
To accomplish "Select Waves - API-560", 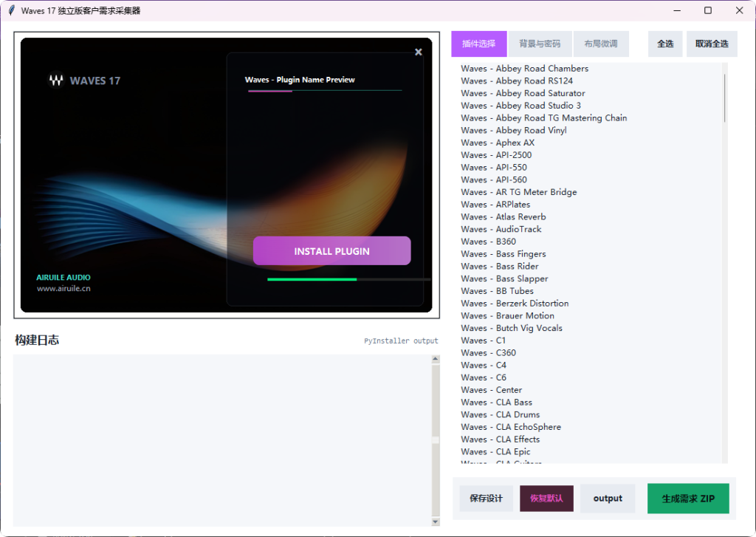I will click(x=494, y=180).
